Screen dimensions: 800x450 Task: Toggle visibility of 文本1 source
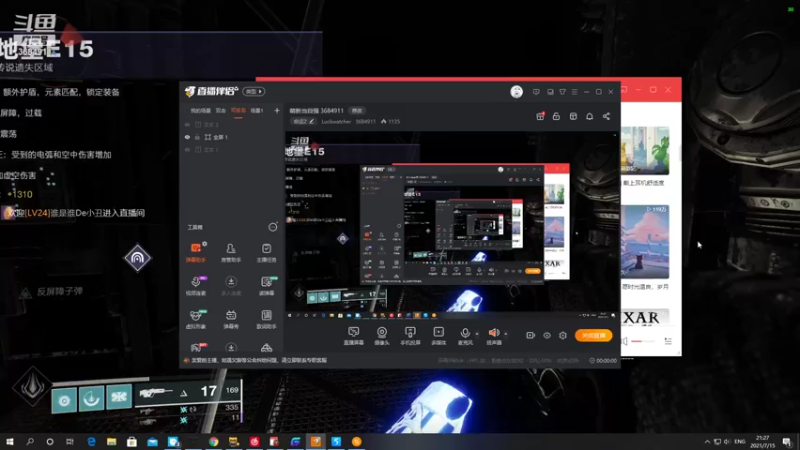pos(187,149)
